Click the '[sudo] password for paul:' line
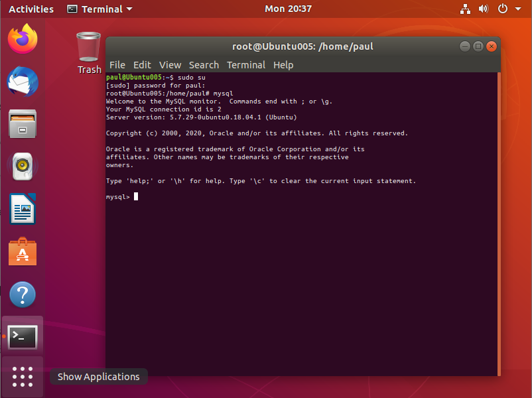This screenshot has width=532, height=398. click(155, 86)
